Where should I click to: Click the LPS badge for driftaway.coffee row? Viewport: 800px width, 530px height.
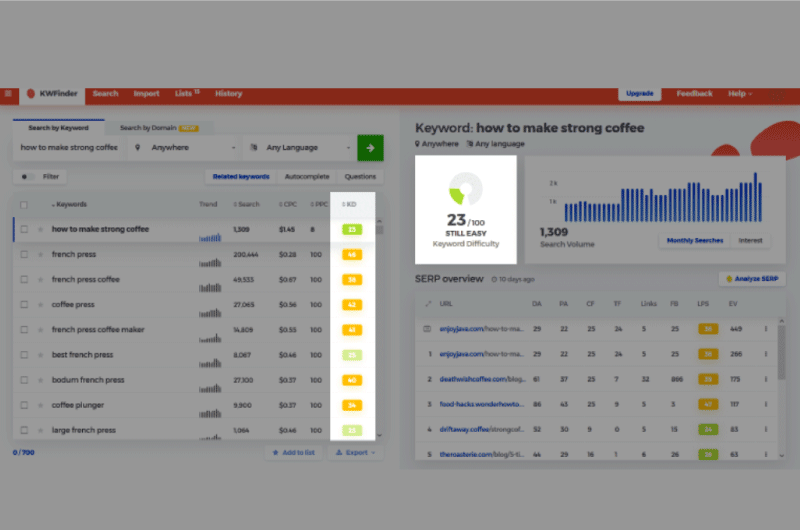708,430
